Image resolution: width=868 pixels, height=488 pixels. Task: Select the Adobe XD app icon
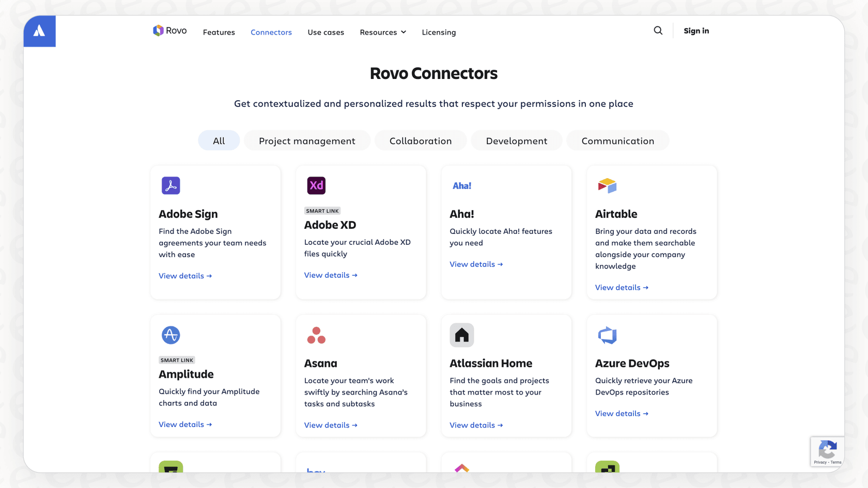pyautogui.click(x=316, y=185)
